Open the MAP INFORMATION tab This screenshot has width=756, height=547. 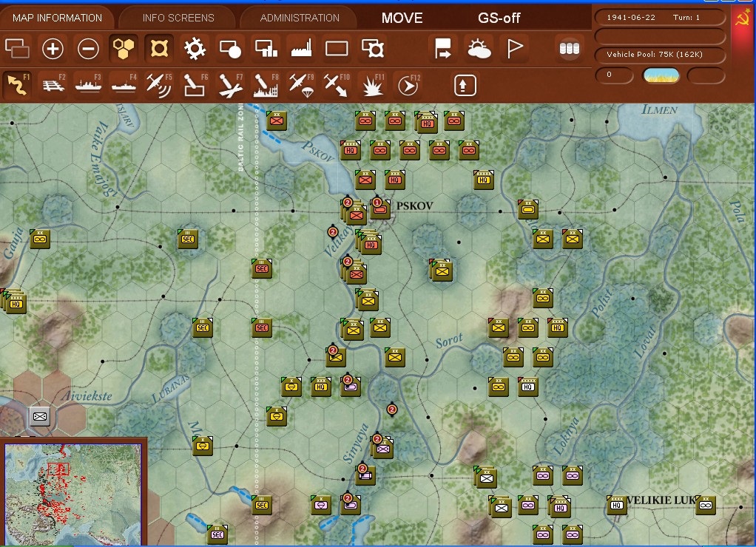[57, 18]
